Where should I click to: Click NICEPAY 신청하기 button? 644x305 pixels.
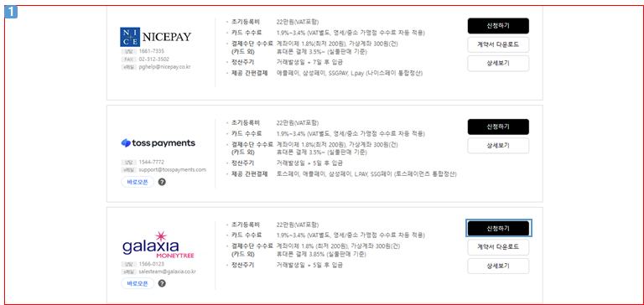point(498,25)
